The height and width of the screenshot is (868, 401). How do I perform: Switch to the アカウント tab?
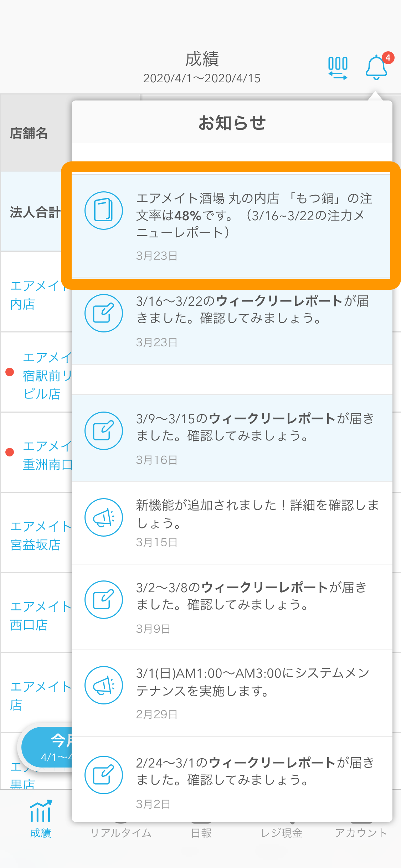pos(361,832)
